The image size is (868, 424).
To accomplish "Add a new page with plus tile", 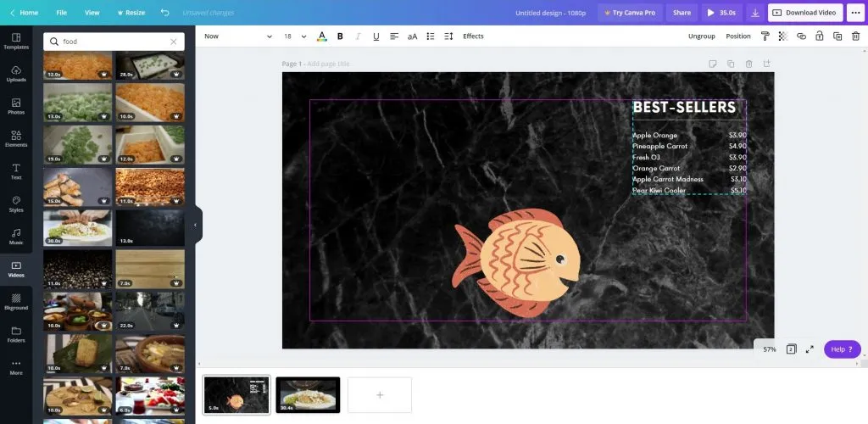I will (380, 394).
